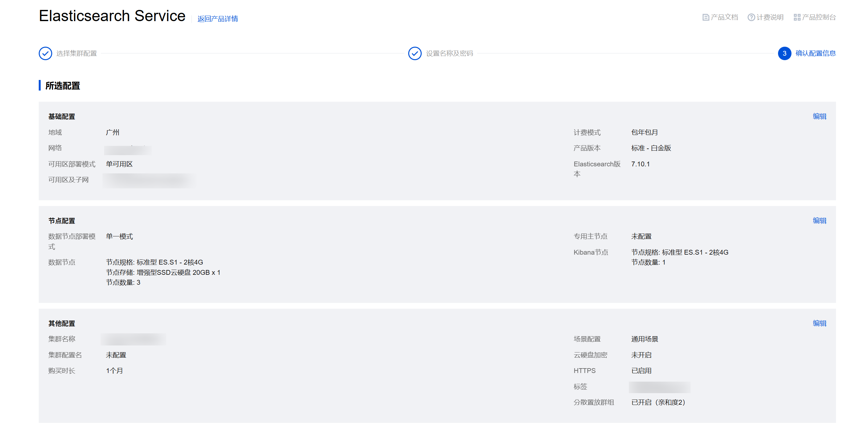868x436 pixels.
Task: Click the 单一模式 deployment mode value
Action: click(x=119, y=236)
